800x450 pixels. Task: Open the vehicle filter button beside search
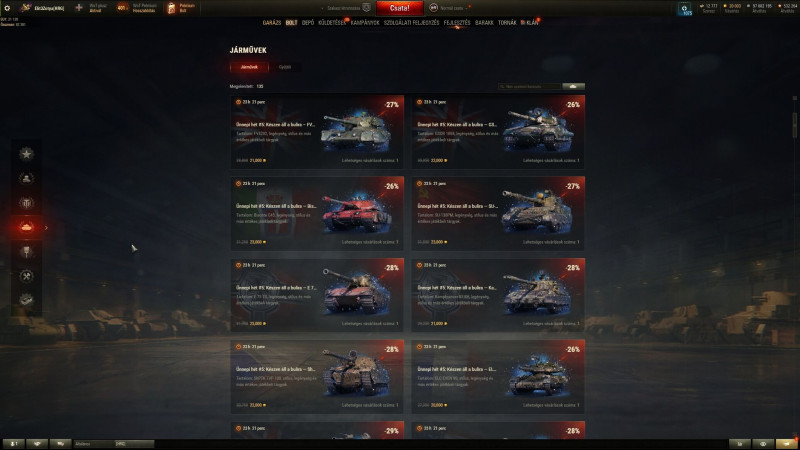(x=573, y=86)
